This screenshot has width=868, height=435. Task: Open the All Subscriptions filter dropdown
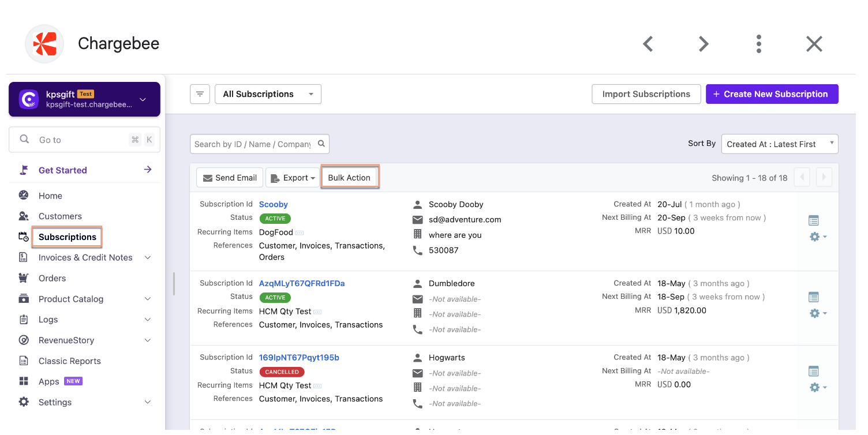click(x=268, y=94)
